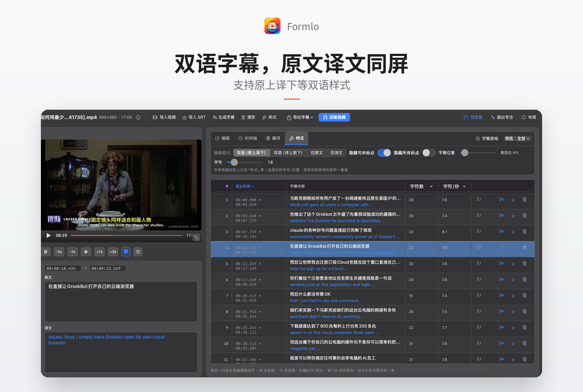Select subtitle row 7 '然后什么都没有管 OK'
Screen dimensions: 583x392
pos(373,297)
